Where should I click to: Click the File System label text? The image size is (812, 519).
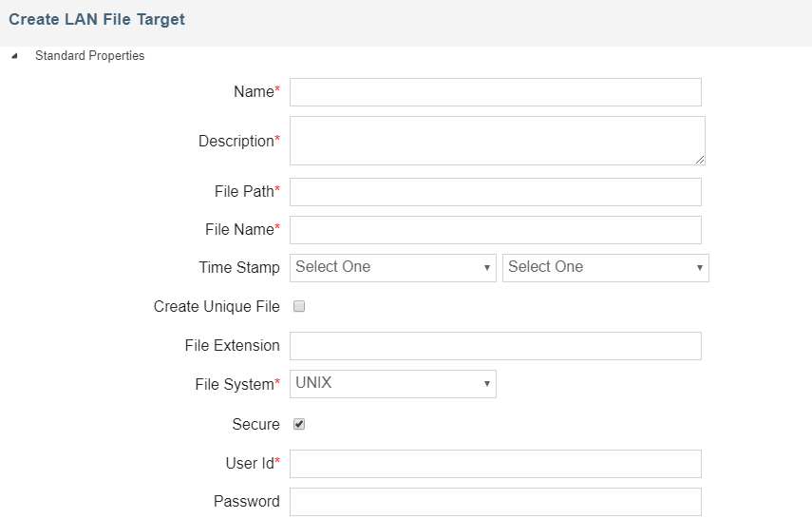[234, 385]
